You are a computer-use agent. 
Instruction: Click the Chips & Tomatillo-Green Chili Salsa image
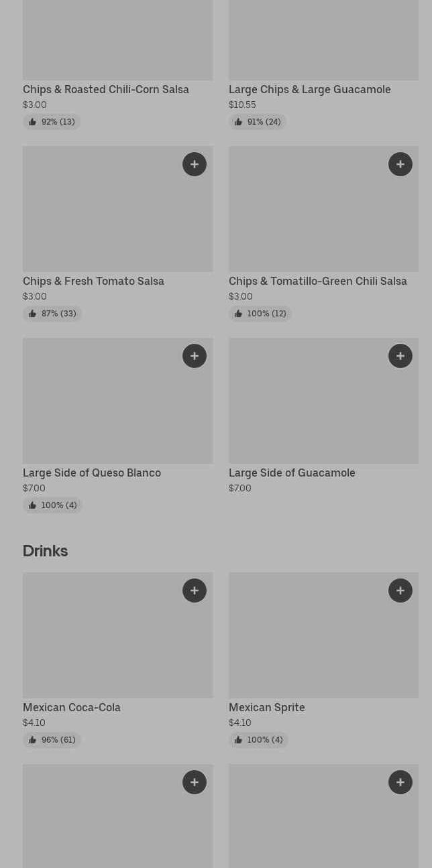click(x=323, y=218)
